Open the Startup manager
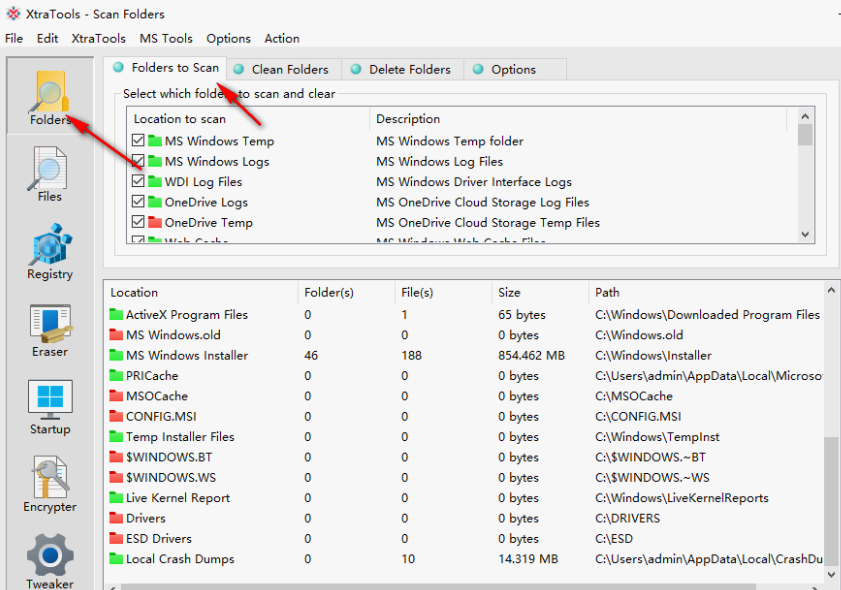 50,406
